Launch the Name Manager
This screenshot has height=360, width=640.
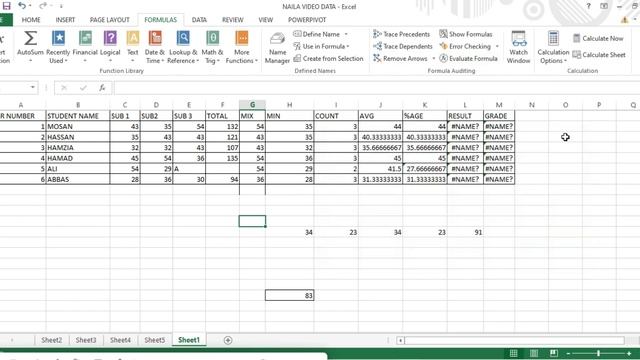point(277,48)
